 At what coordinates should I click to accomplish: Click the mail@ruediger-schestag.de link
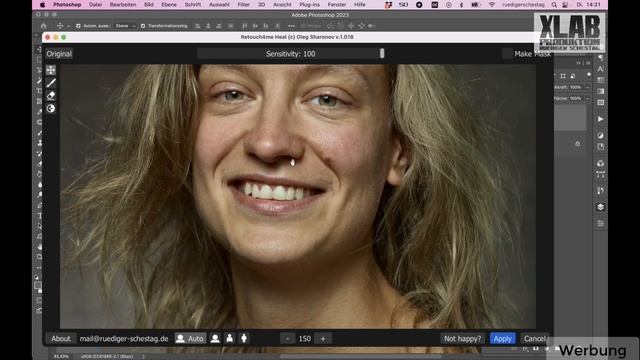click(124, 338)
